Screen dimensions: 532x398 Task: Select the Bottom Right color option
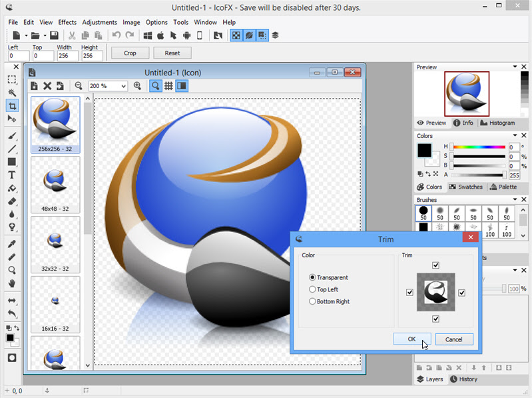pos(329,301)
